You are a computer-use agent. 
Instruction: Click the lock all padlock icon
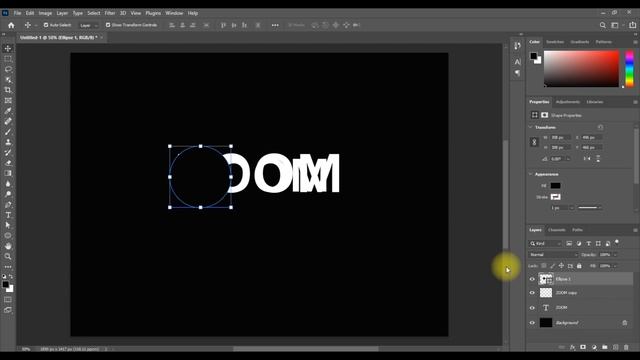(x=579, y=266)
